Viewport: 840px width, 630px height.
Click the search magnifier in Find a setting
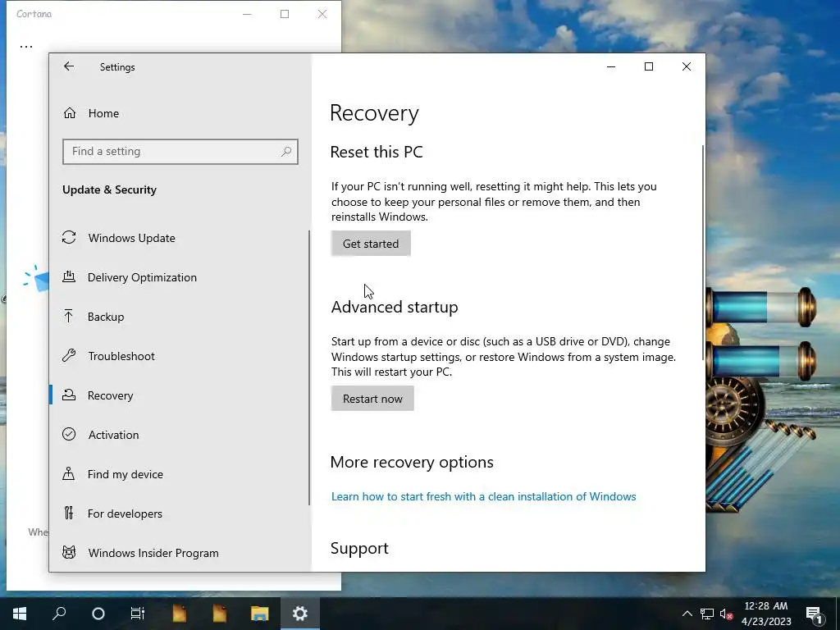(286, 152)
